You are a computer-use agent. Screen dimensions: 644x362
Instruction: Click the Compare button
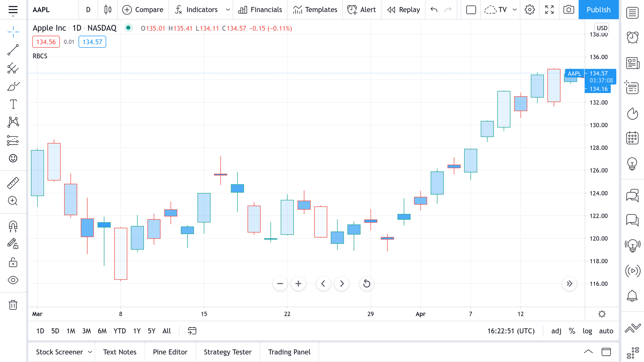pos(143,10)
